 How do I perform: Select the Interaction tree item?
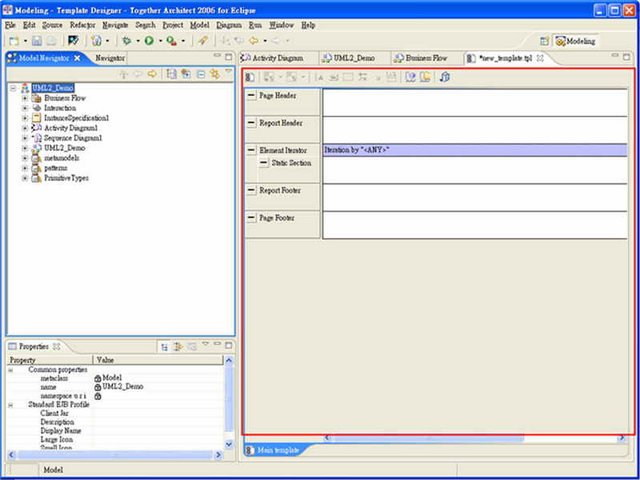click(60, 108)
